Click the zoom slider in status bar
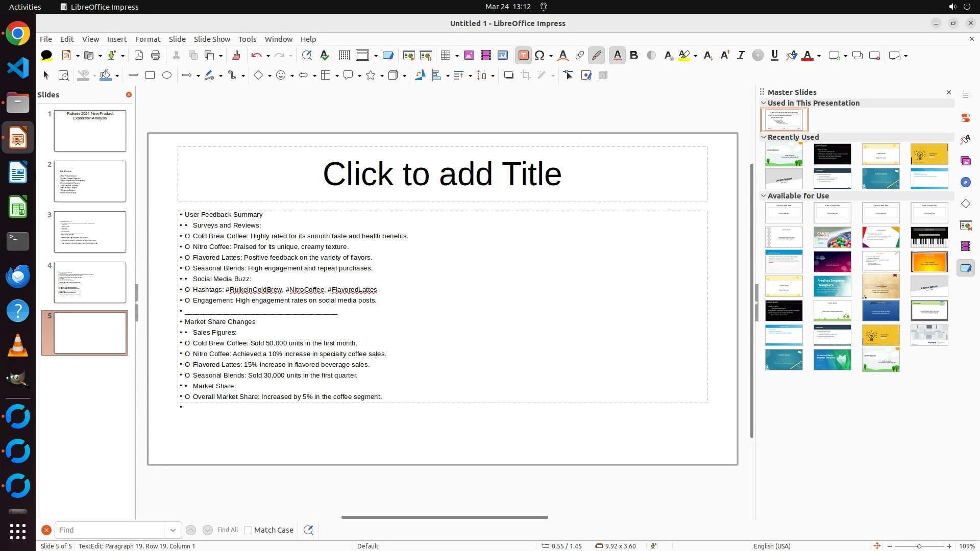Image resolution: width=980 pixels, height=551 pixels. point(919,546)
